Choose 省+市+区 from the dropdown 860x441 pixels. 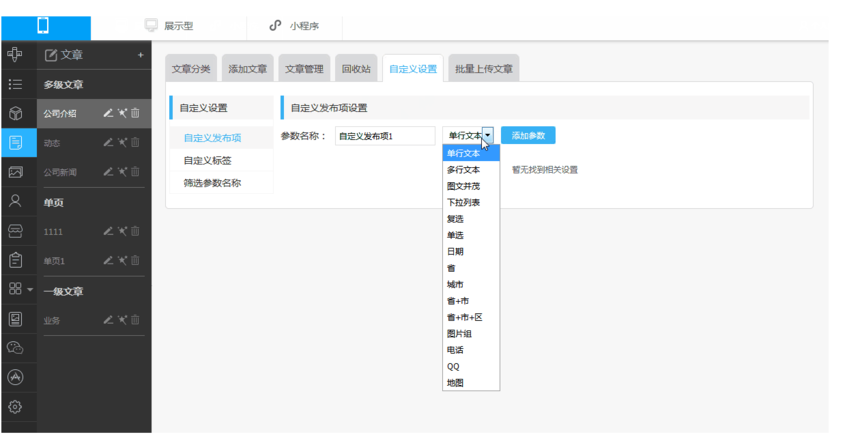point(471,317)
